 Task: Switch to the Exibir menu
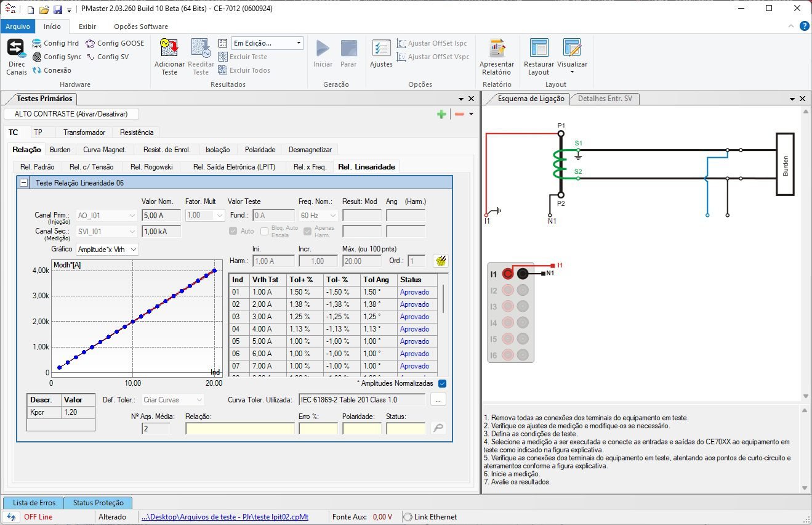(x=87, y=26)
